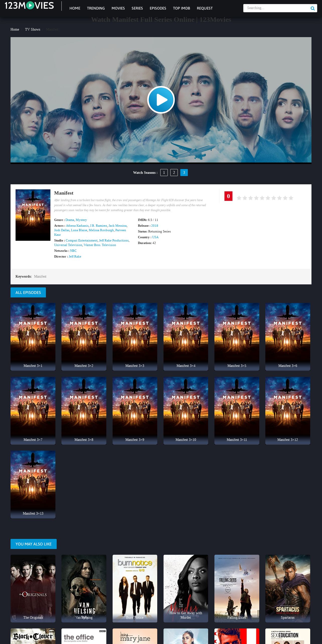Open Jeff Rake Productions studio link

[114, 240]
